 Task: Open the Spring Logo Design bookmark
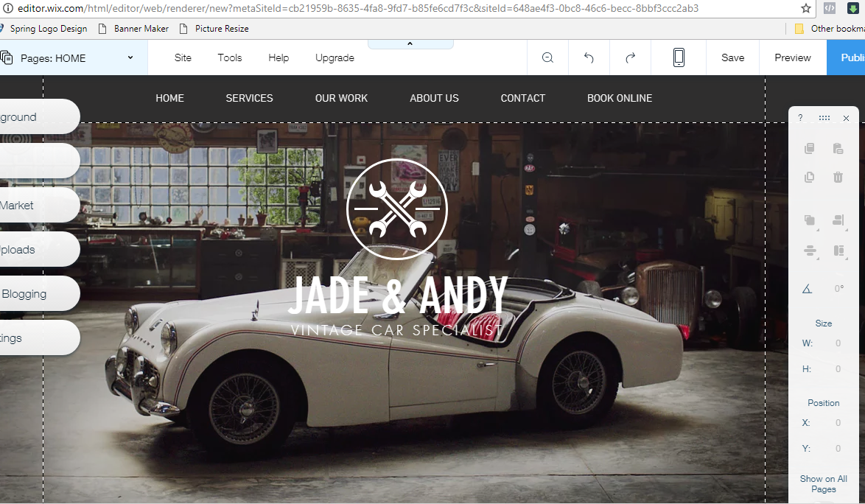pos(44,29)
